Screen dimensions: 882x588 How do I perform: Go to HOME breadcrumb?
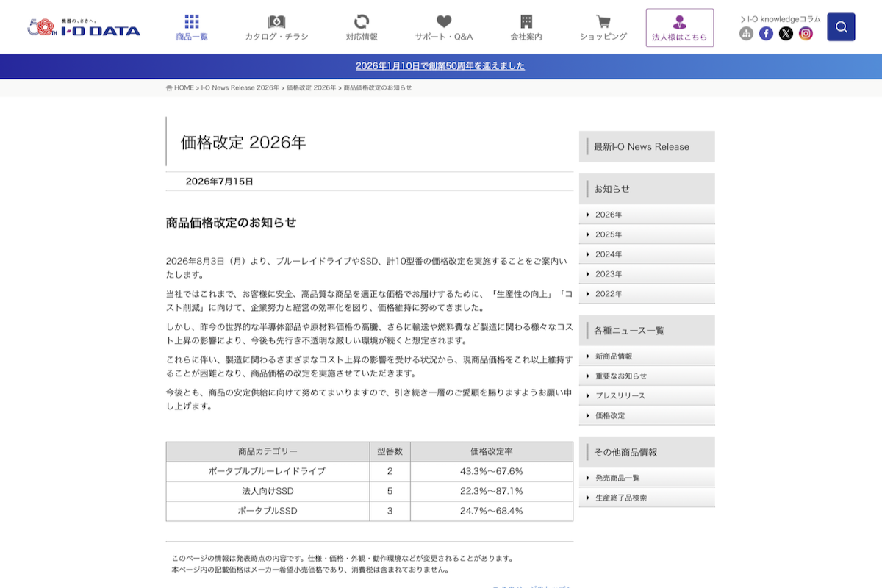tap(180, 87)
